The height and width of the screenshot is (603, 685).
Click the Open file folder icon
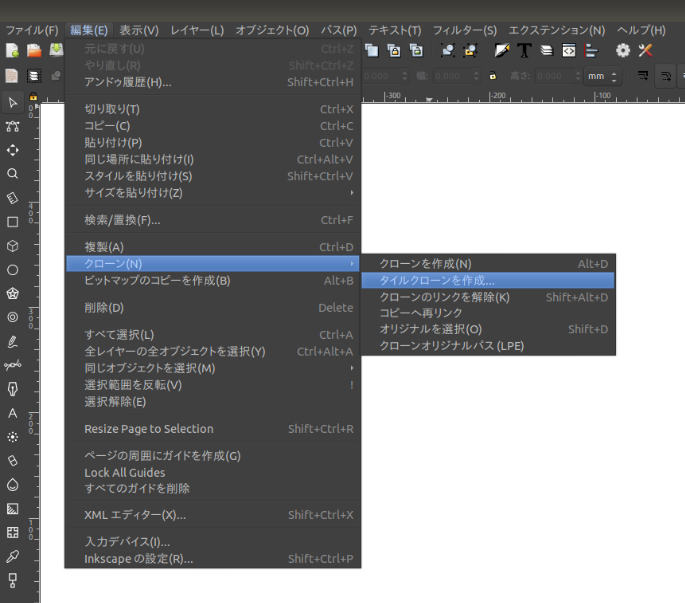click(x=34, y=50)
